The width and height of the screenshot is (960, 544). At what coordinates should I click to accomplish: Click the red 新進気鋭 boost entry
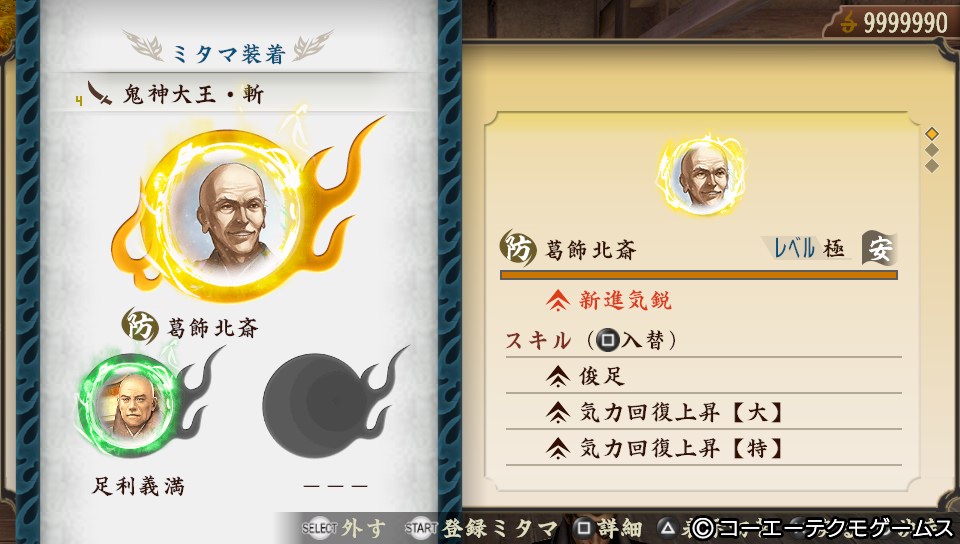[x=609, y=300]
